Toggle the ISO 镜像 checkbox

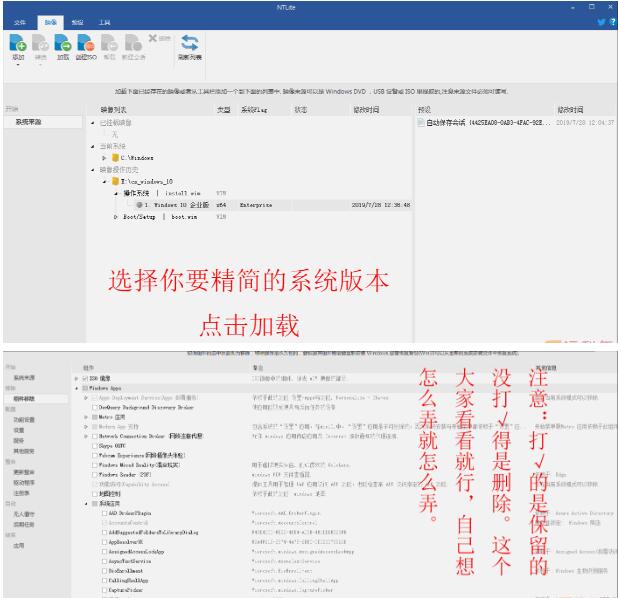[x=85, y=378]
